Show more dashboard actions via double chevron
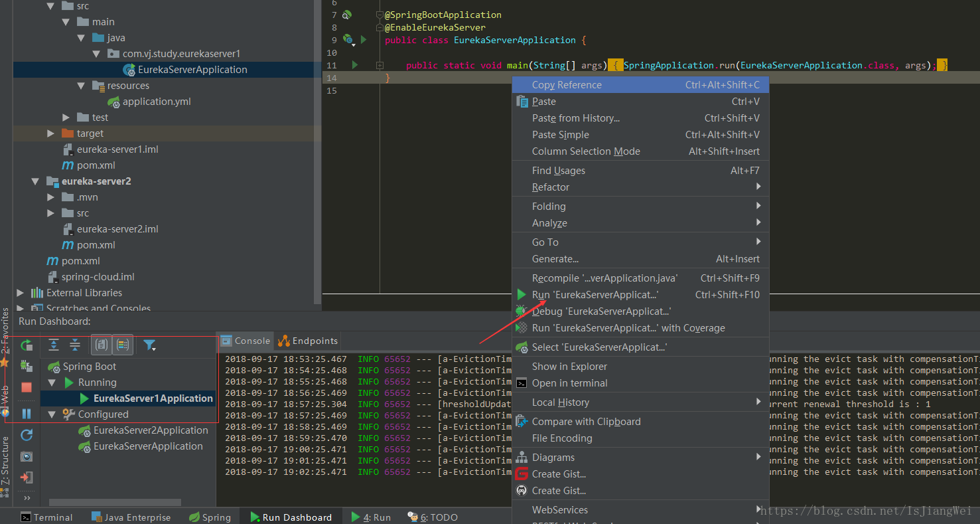This screenshot has width=980, height=524. point(27,498)
